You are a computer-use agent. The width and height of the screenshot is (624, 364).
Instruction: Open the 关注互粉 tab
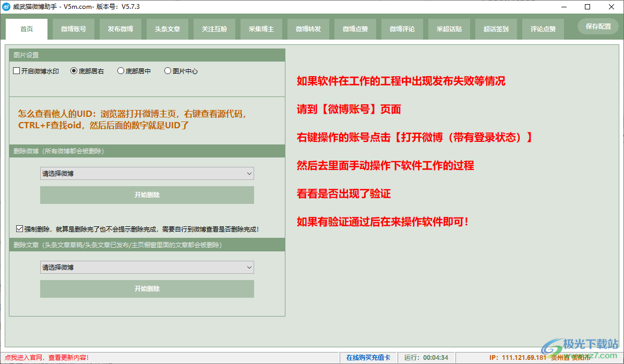(214, 29)
